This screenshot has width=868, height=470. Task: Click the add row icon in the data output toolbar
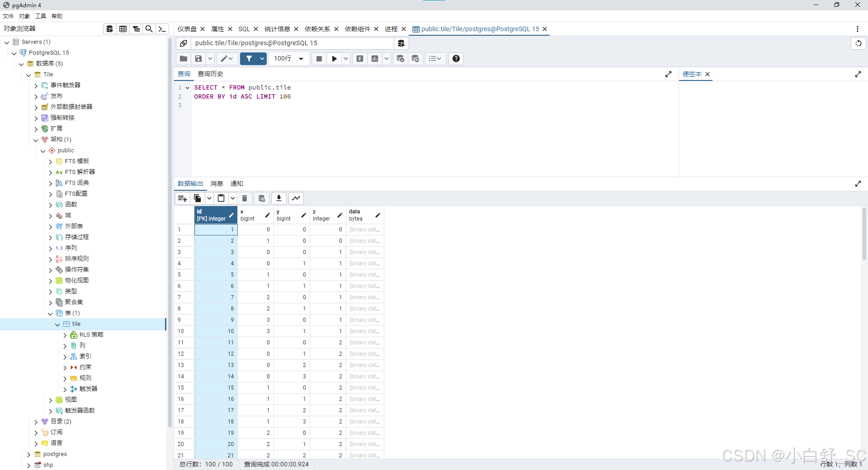(x=183, y=198)
